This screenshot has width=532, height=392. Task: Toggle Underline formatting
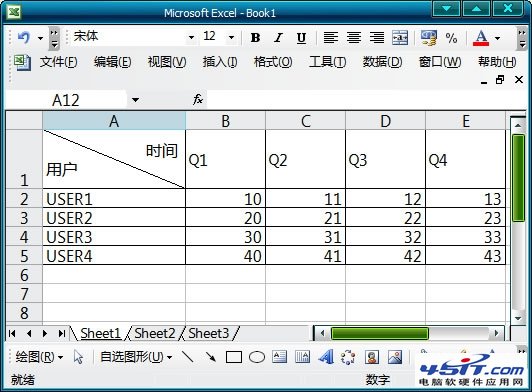[301, 38]
